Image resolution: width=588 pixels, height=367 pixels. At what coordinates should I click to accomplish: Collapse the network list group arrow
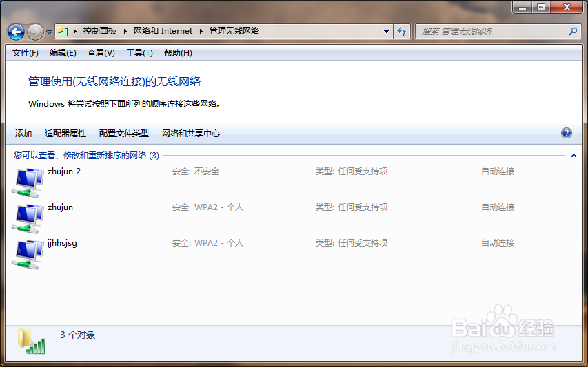(x=574, y=156)
